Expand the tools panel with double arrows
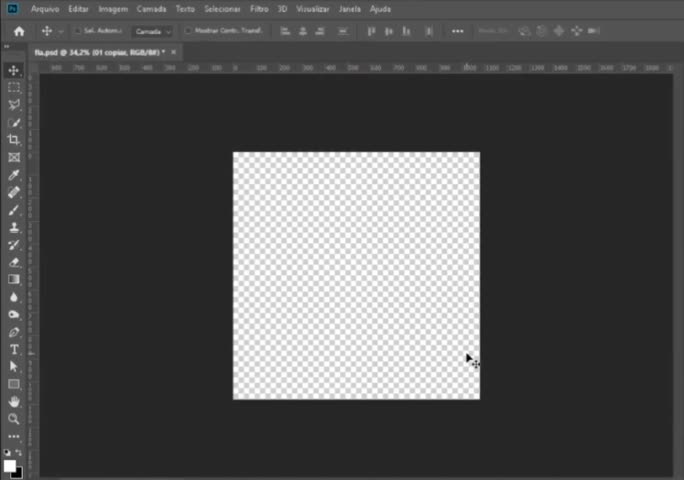684x480 pixels. pos(7,46)
